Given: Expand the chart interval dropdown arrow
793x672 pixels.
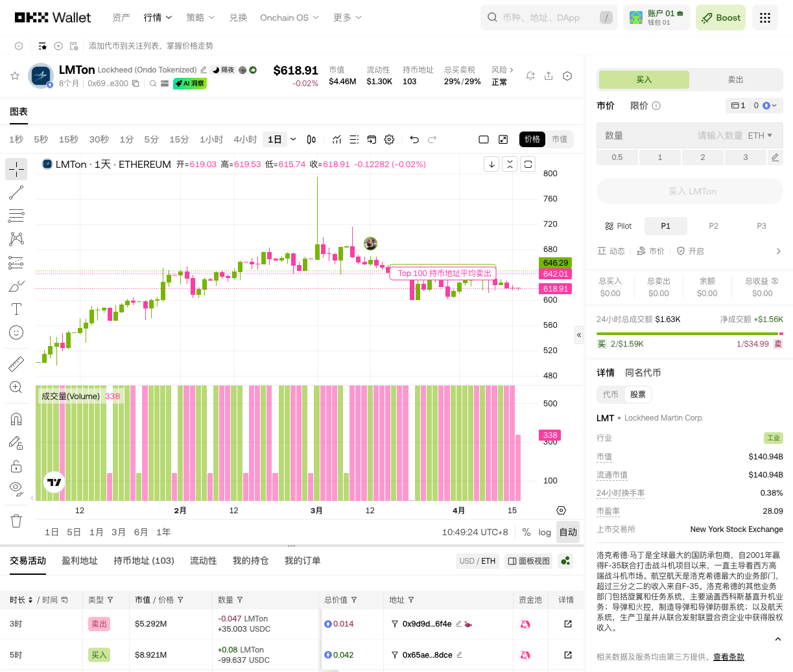Looking at the screenshot, I should pos(293,139).
